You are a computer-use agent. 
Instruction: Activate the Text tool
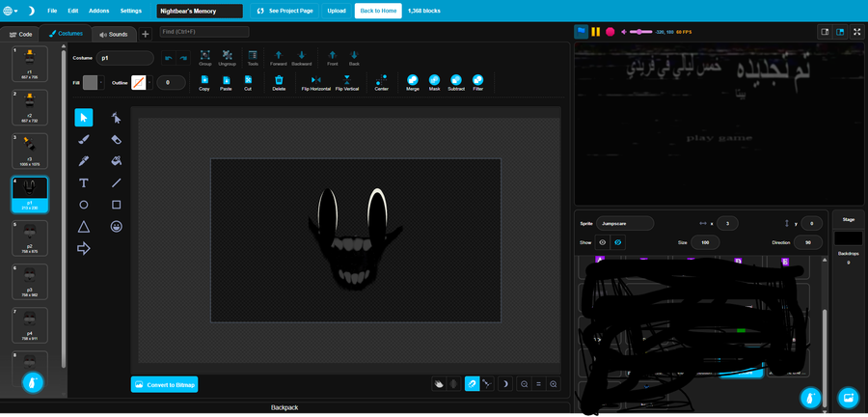tap(84, 182)
